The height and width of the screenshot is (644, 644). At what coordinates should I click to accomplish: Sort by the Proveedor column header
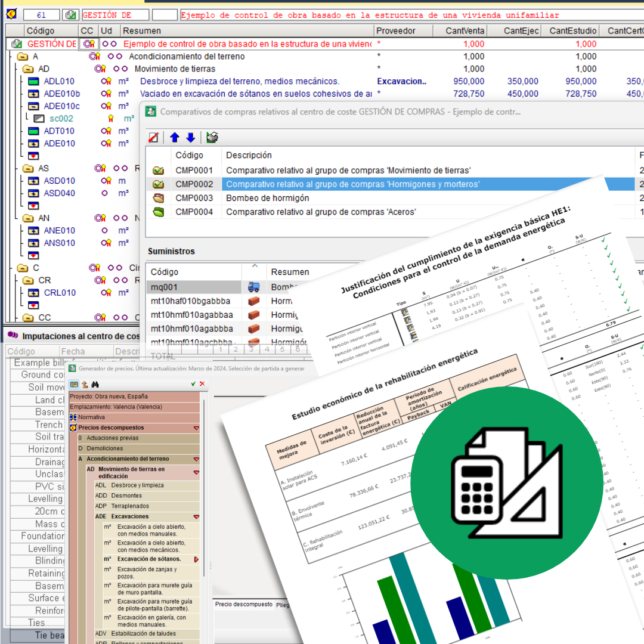pos(396,30)
